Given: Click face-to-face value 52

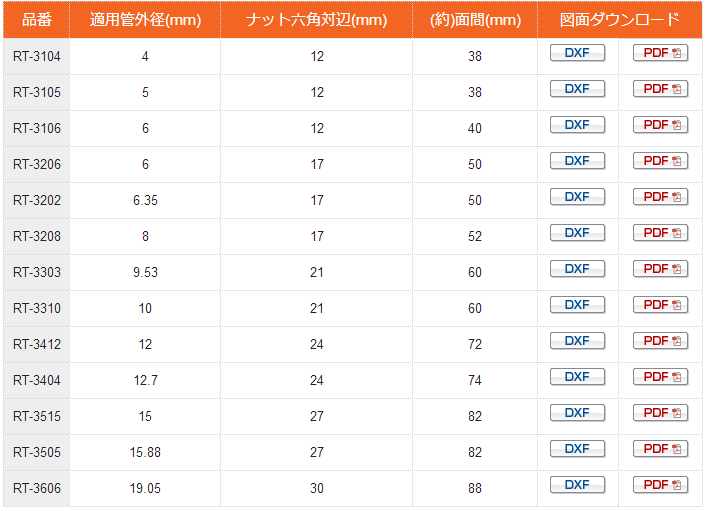Looking at the screenshot, I should (x=475, y=237).
